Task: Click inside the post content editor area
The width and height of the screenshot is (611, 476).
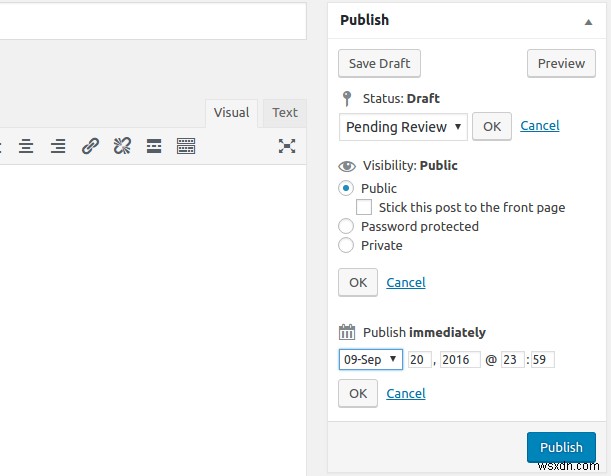Action: pyautogui.click(x=153, y=319)
